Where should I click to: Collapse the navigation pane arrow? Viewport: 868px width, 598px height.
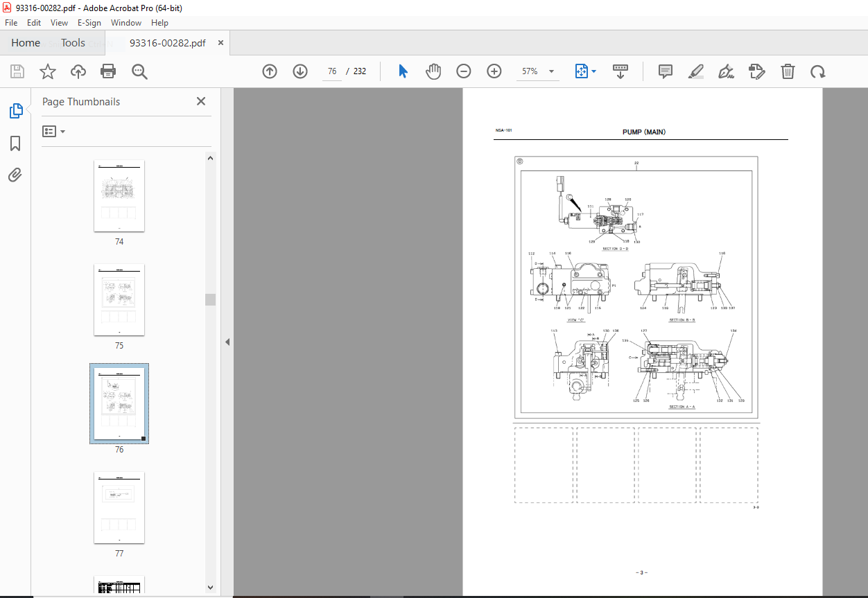point(227,342)
